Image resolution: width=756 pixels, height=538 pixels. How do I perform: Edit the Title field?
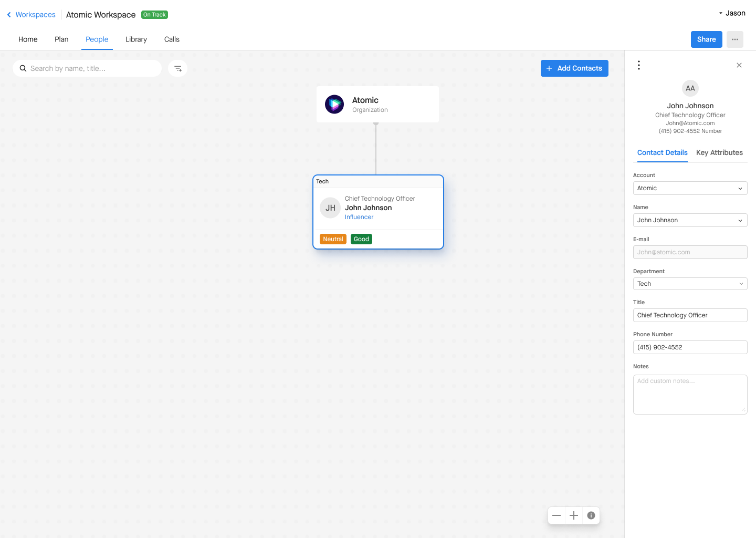(690, 315)
